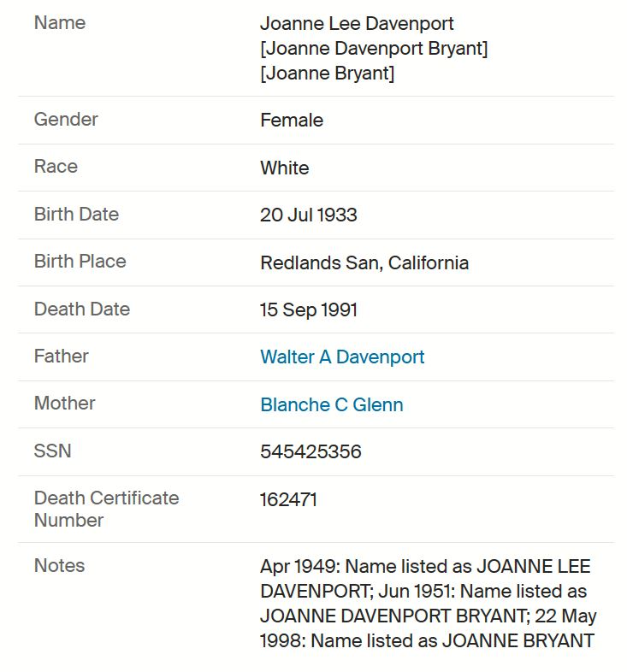627x672 pixels.
Task: Click the Birth Date field label
Action: pyautogui.click(x=76, y=214)
